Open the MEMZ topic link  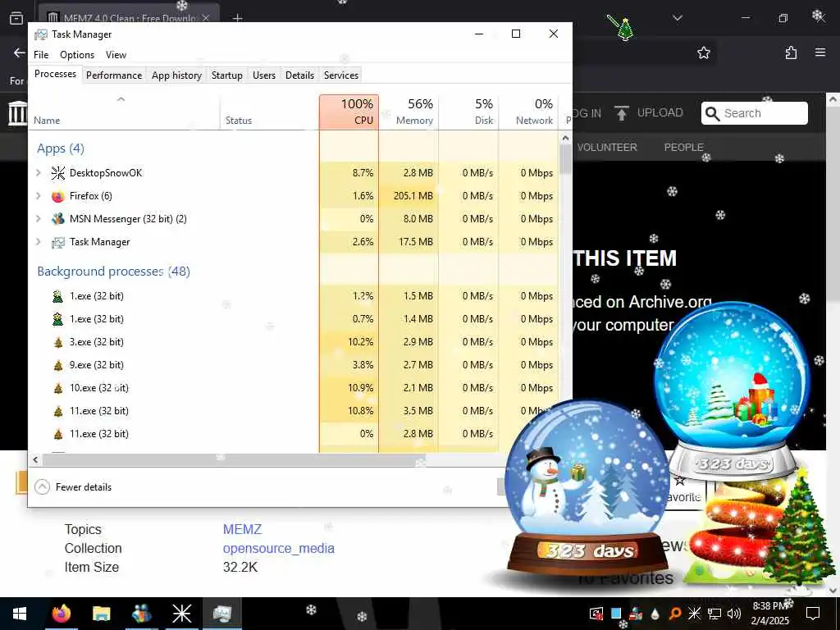click(242, 529)
